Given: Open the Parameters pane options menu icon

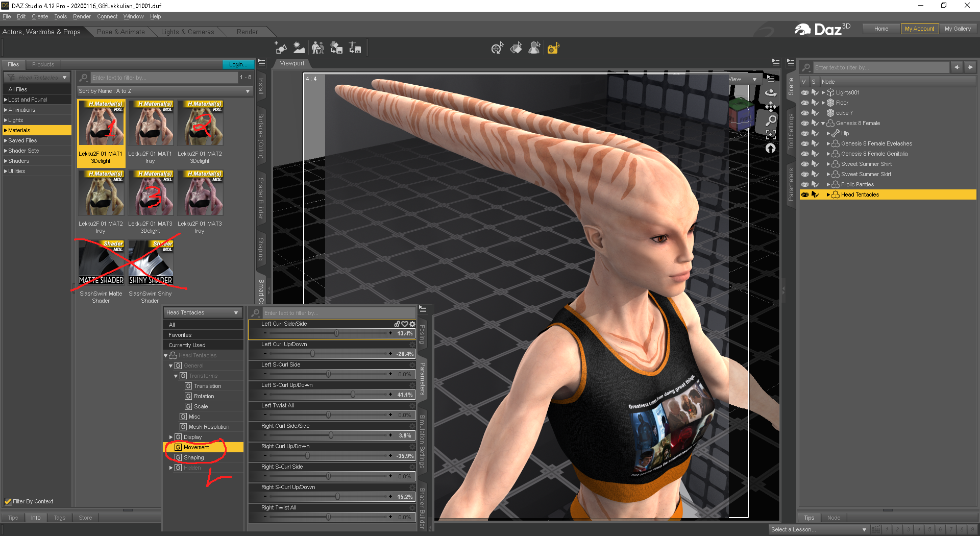Looking at the screenshot, I should [423, 309].
